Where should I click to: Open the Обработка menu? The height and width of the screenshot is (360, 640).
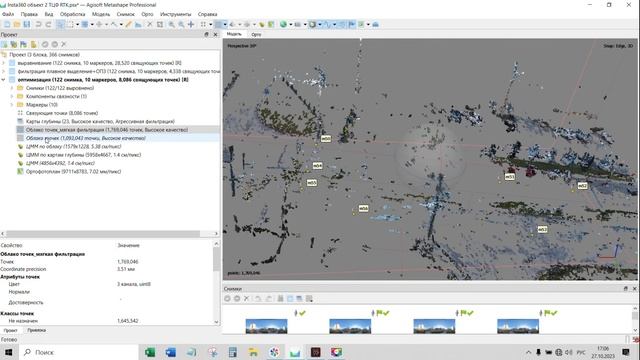tap(73, 14)
